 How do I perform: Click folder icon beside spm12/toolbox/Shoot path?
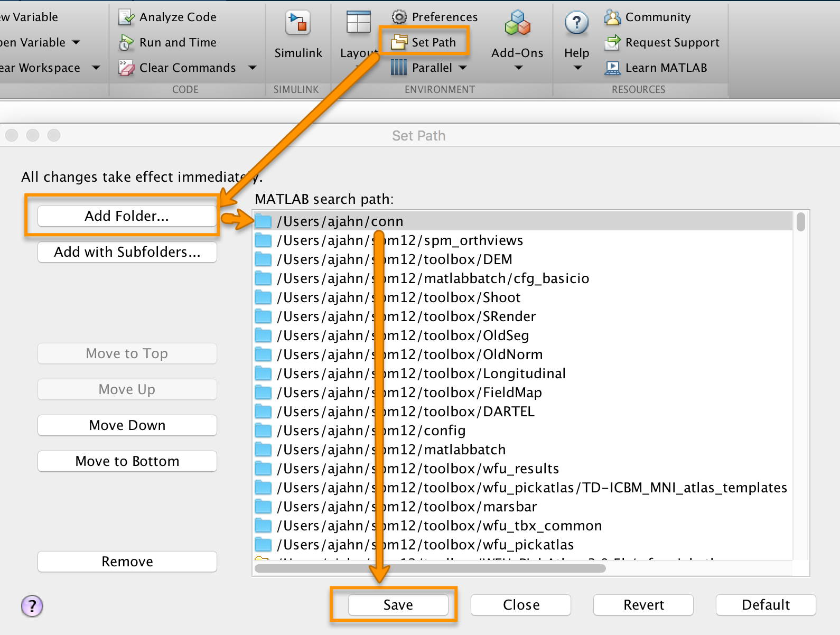263,297
